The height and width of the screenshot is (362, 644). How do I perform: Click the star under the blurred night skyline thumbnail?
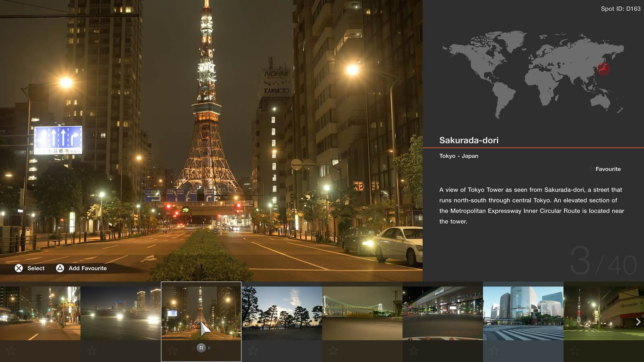tap(92, 350)
